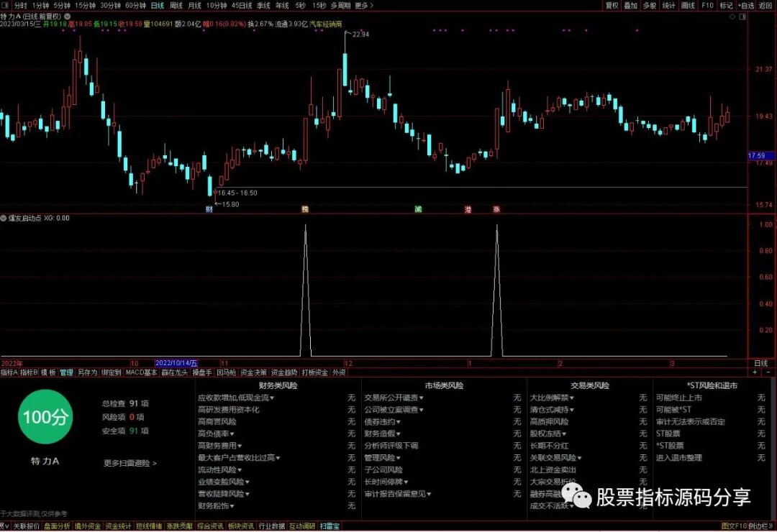Select the 5分钟 period

(62, 6)
